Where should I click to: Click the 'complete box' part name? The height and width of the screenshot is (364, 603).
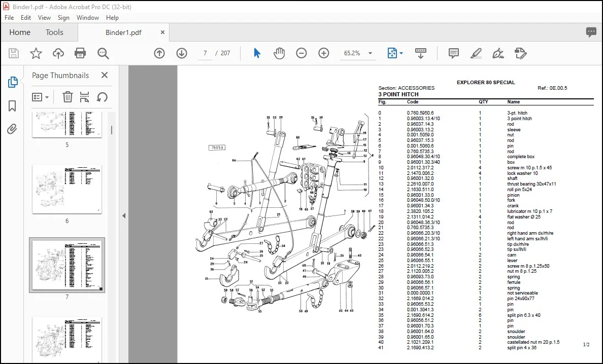click(x=521, y=157)
